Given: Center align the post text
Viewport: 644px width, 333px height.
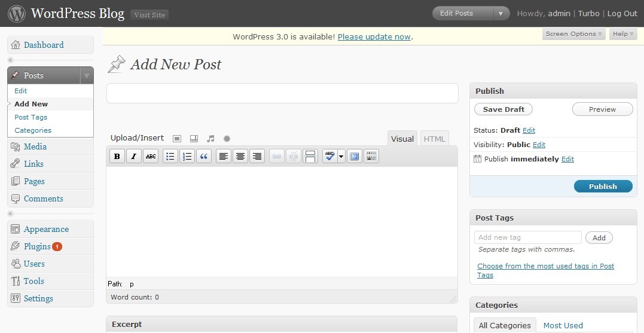Looking at the screenshot, I should [x=240, y=157].
